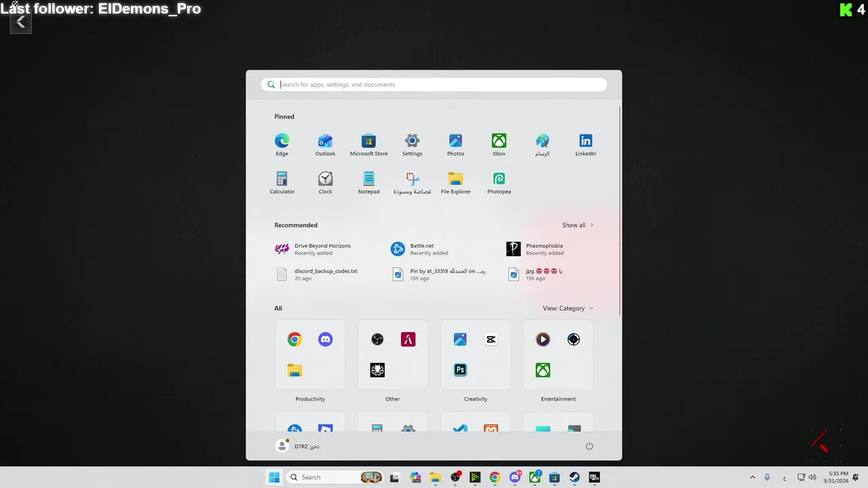Show hidden system tray icons
The image size is (868, 488).
point(752,477)
